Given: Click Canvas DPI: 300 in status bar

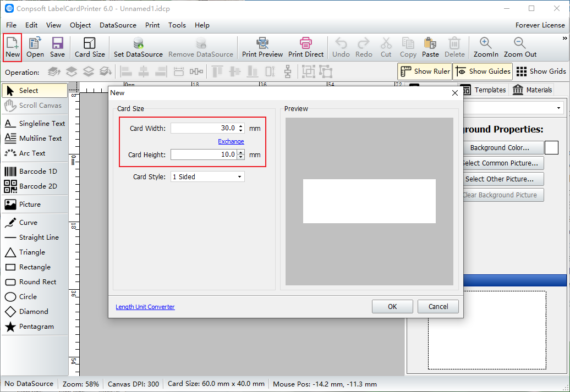Looking at the screenshot, I should pyautogui.click(x=133, y=384).
